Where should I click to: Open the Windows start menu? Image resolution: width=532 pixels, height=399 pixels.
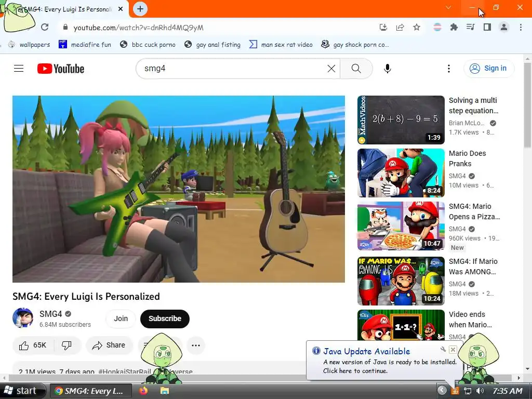coord(22,391)
